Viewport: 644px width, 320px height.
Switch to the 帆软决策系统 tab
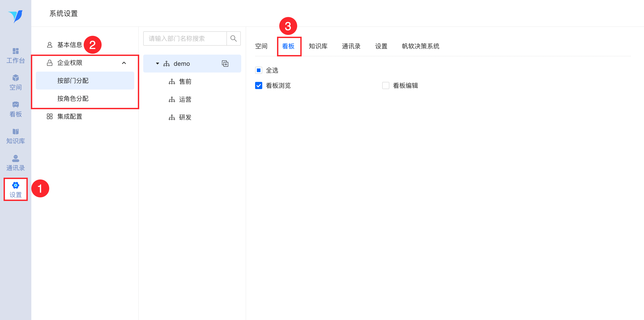[420, 46]
